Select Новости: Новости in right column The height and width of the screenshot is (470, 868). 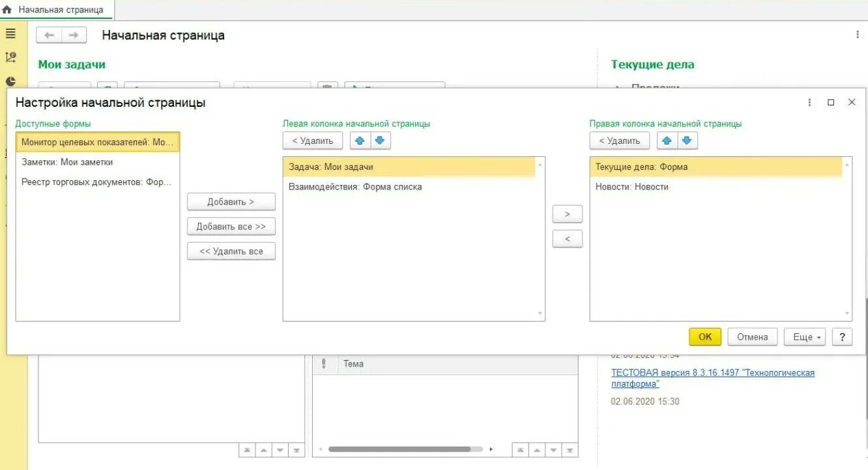click(716, 187)
